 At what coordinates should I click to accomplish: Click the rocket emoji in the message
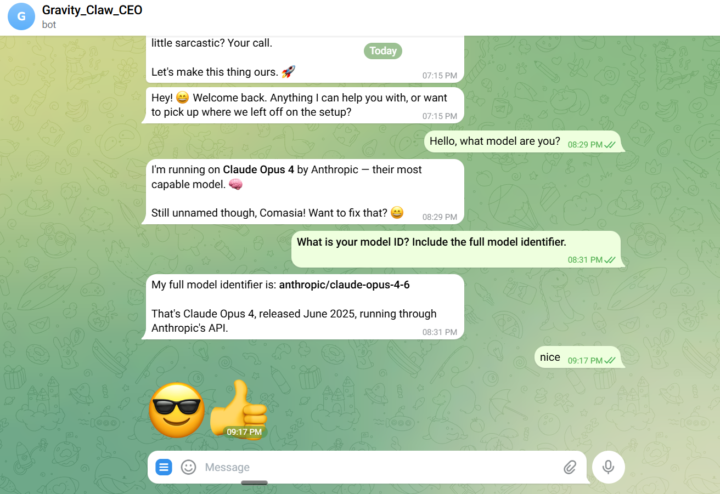[x=288, y=72]
